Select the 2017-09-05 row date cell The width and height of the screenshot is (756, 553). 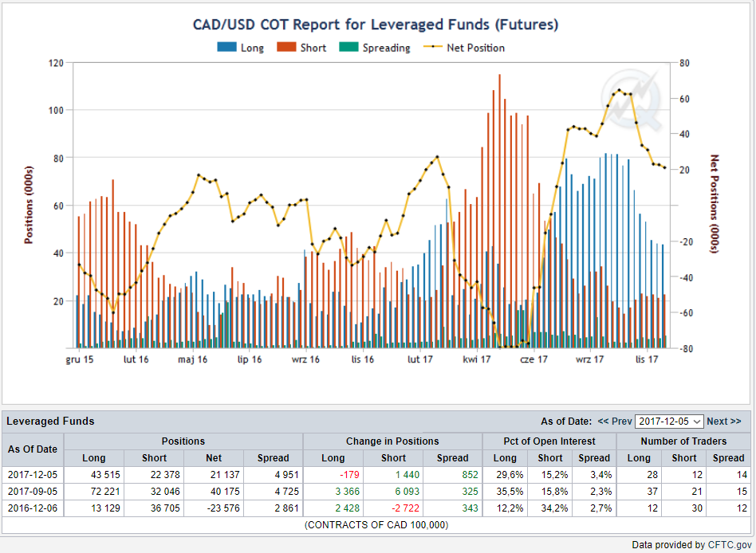coord(33,492)
